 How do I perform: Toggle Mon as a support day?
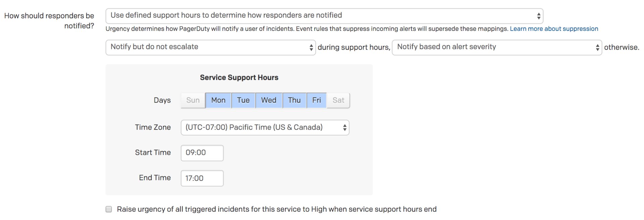[218, 100]
